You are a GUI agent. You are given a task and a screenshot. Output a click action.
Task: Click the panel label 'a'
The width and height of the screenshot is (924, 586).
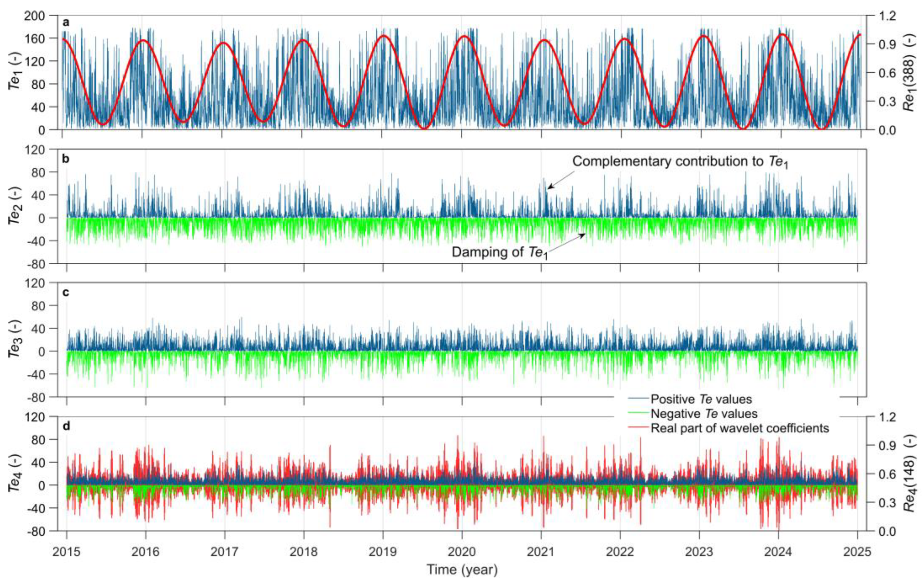[66, 22]
